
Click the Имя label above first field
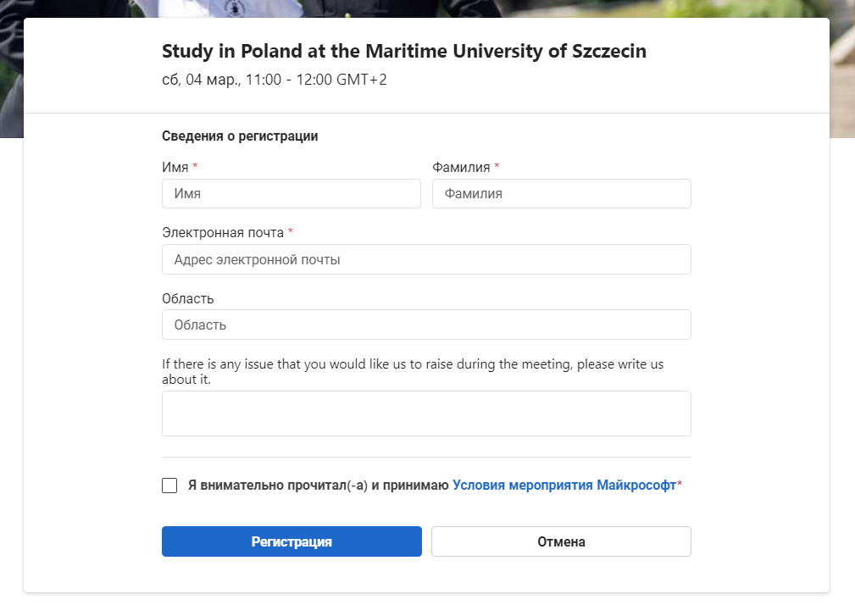click(x=175, y=168)
